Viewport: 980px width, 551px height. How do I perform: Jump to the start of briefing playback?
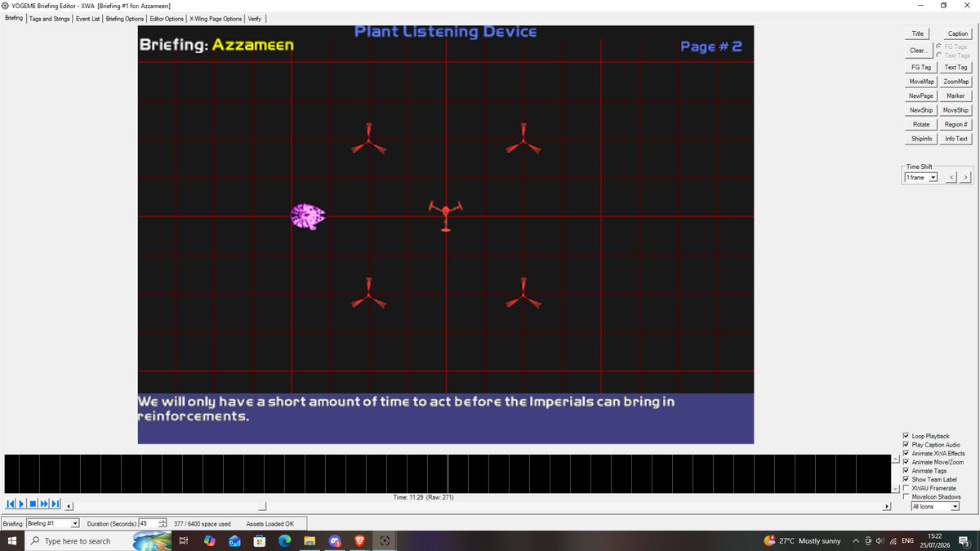pyautogui.click(x=10, y=504)
